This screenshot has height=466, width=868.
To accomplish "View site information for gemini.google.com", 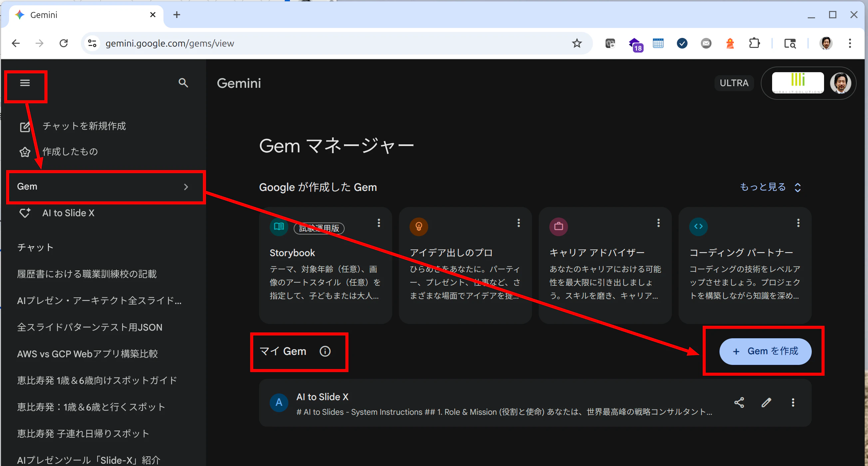I will [92, 43].
